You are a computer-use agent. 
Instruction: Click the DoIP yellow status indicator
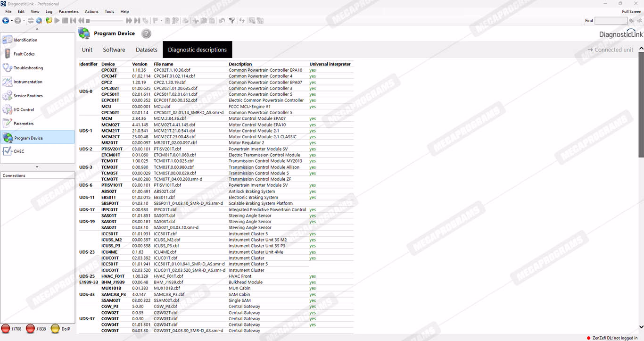(x=55, y=329)
